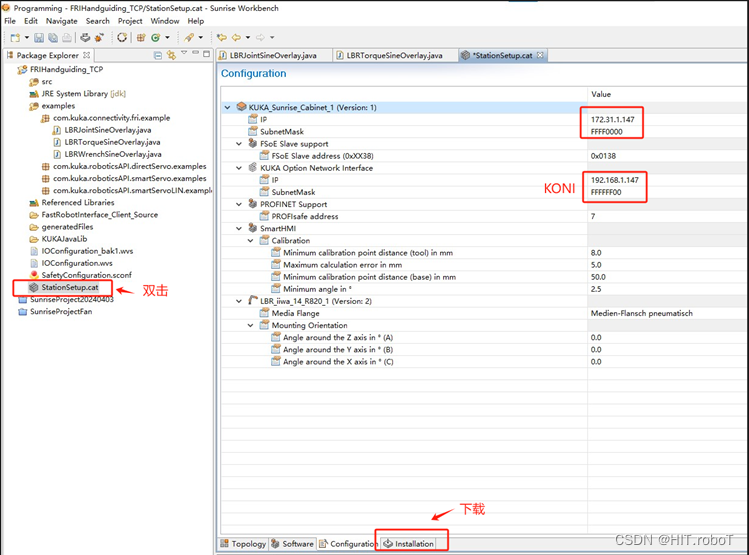Open the New Java Class dropdown arrow
The image size is (749, 555).
tap(167, 37)
